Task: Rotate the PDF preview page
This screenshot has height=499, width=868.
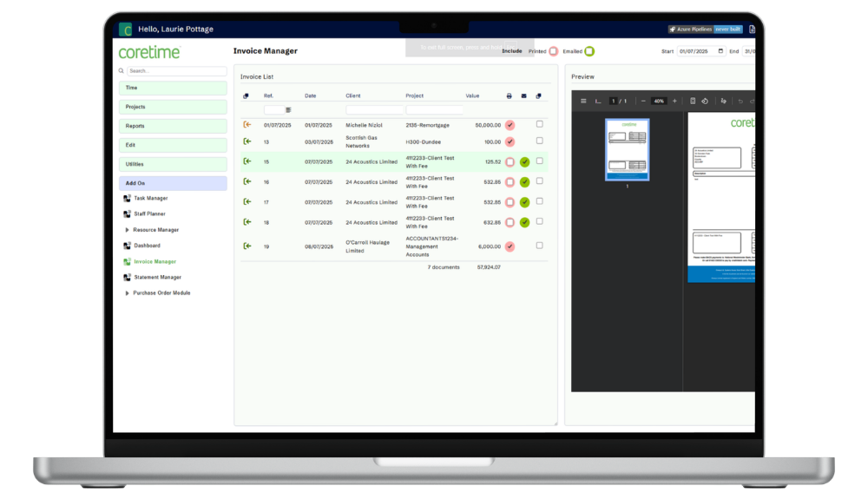Action: 705,102
